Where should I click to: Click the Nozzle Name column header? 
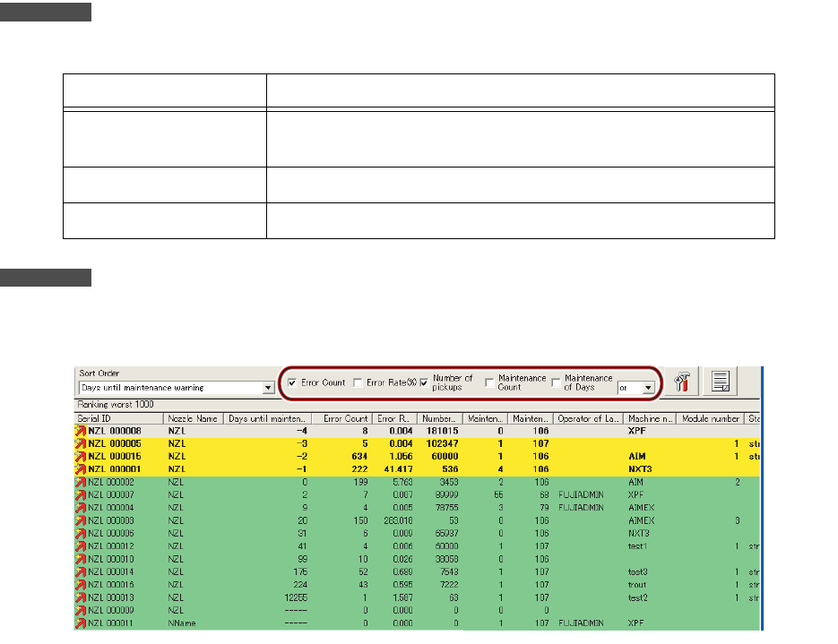tap(193, 418)
